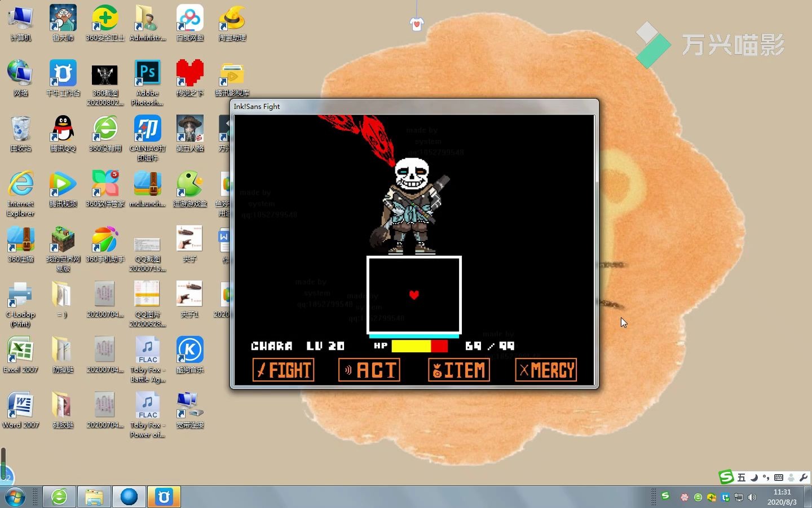
Task: Open 腾讯影视库 desktop folder
Action: pos(232,79)
